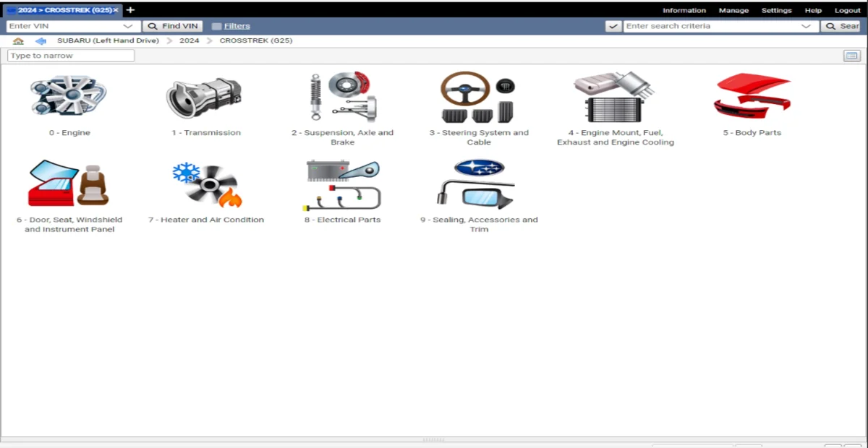Click the '8 - Electrical Parts' label
The height and width of the screenshot is (448, 868).
342,220
